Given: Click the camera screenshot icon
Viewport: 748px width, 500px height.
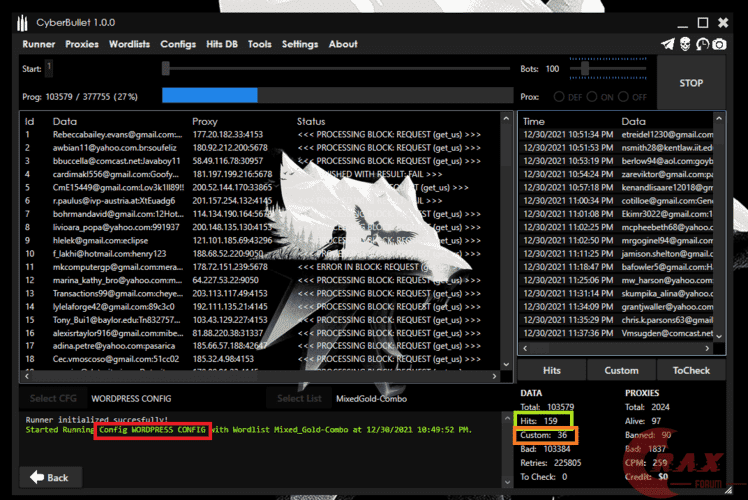Looking at the screenshot, I should 719,44.
